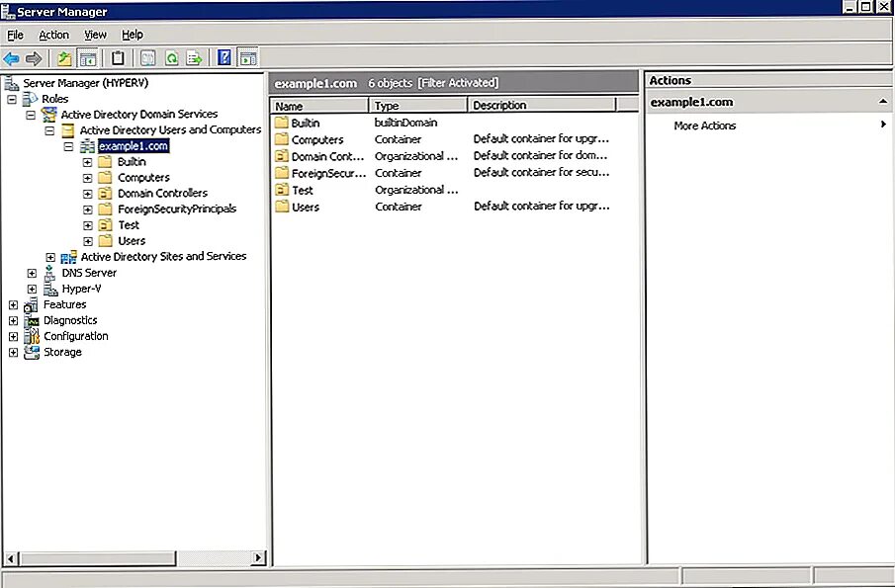Image resolution: width=895 pixels, height=588 pixels.
Task: Click the Roles node icon in tree
Action: coord(30,99)
